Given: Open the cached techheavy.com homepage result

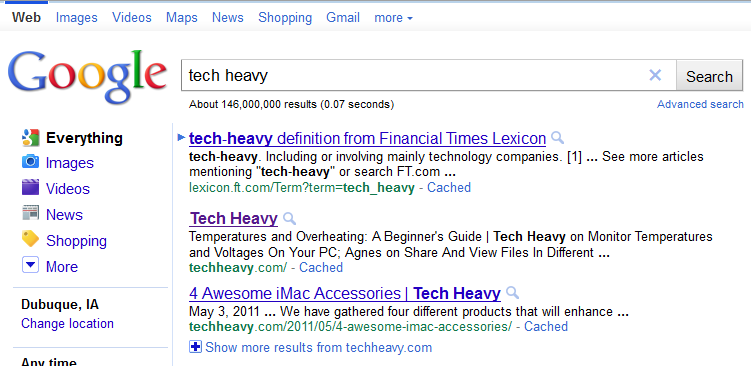Looking at the screenshot, I should pyautogui.click(x=321, y=267).
